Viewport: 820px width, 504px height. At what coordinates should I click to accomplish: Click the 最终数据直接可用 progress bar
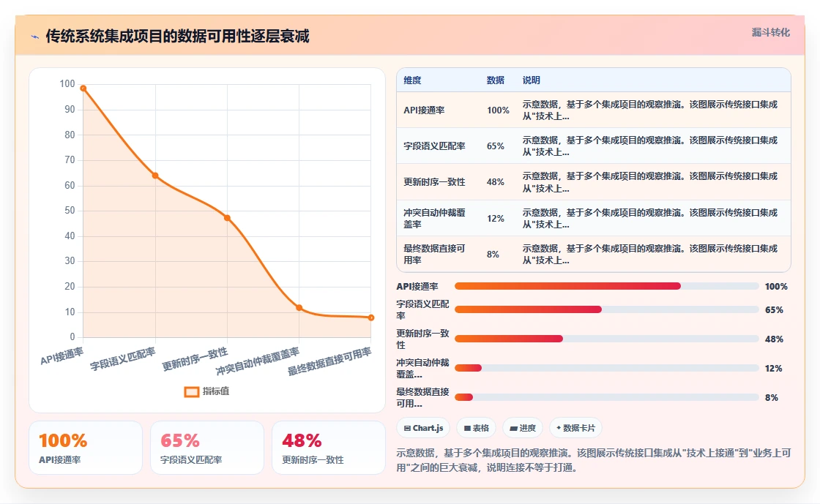tap(607, 397)
